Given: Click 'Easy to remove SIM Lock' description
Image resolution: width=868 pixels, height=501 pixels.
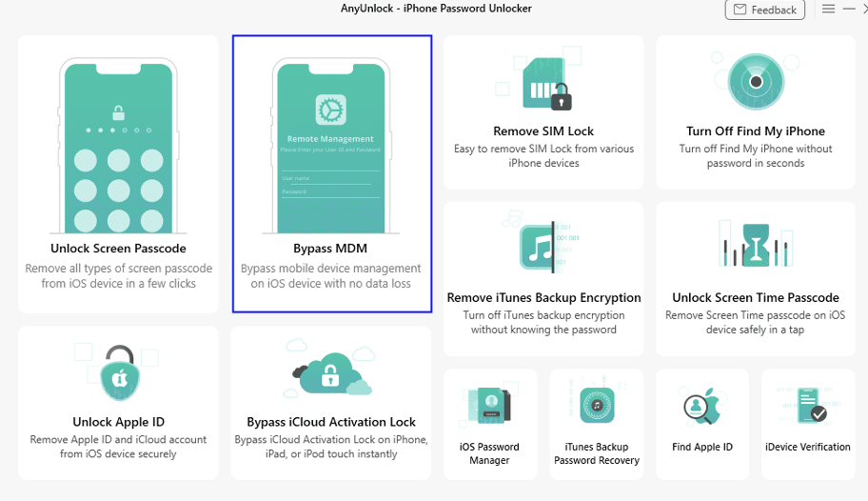Looking at the screenshot, I should tap(543, 156).
